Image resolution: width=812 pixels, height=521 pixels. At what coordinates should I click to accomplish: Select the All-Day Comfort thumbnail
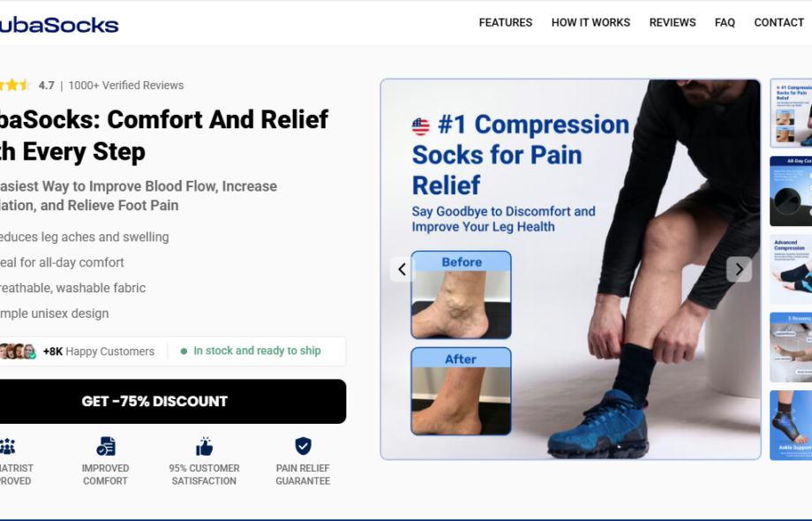[791, 191]
